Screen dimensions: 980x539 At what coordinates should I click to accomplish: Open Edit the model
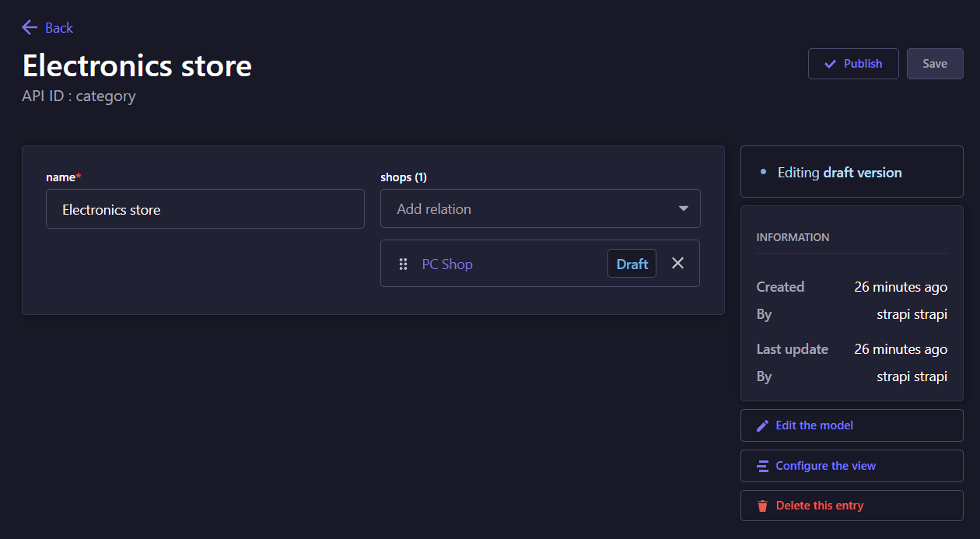point(814,425)
